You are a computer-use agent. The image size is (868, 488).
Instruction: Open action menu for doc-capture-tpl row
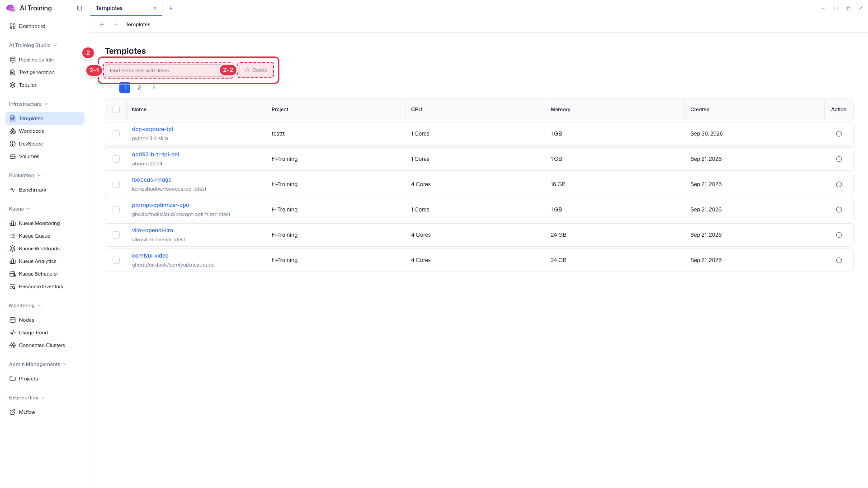839,134
